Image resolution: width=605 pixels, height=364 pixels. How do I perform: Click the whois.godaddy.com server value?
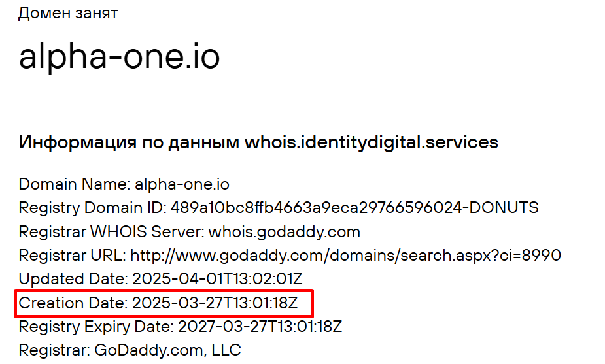(x=285, y=231)
